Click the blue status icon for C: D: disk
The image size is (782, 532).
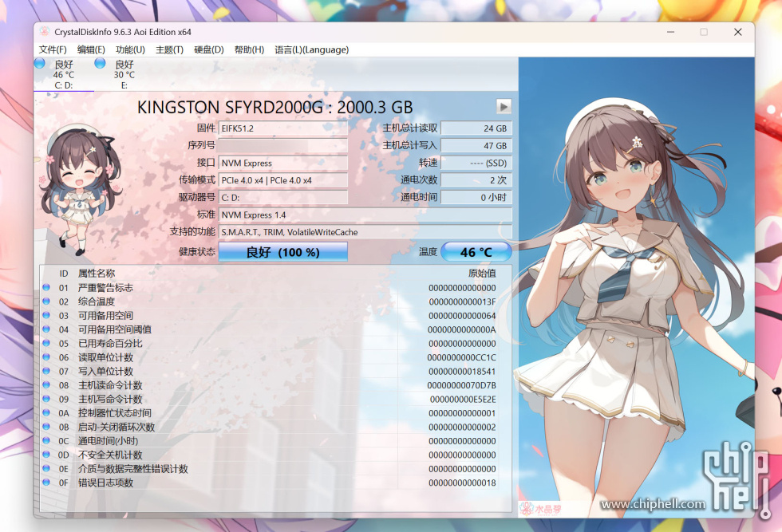pyautogui.click(x=40, y=63)
